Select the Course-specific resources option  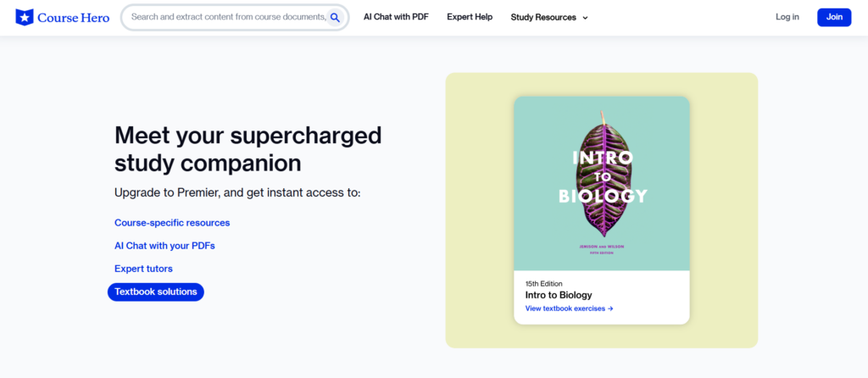pos(172,223)
